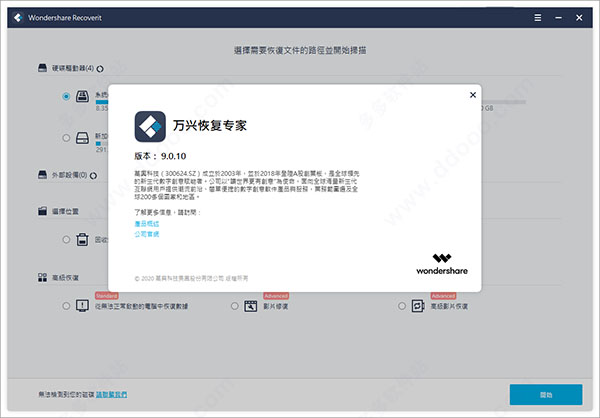Click the 影片修復 video repair label
The width and height of the screenshot is (600, 418).
(276, 306)
